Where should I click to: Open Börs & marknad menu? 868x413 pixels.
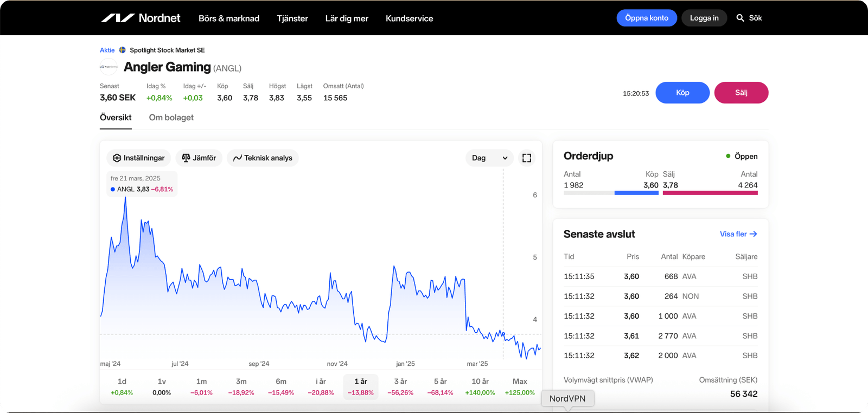pos(229,18)
